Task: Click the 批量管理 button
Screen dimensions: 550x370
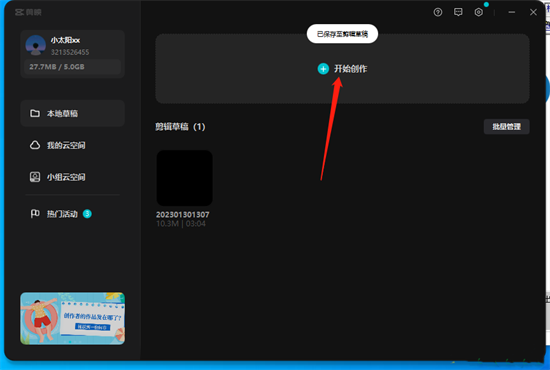Action: 506,127
